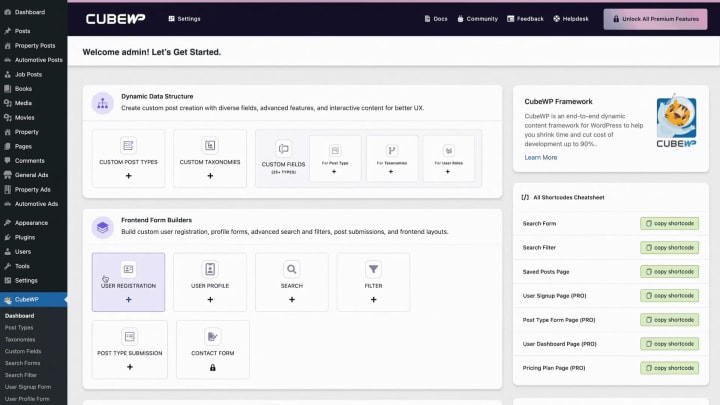Screen dimensions: 720x405
Task: Click the CubeWP logo in header
Action: [x=115, y=19]
